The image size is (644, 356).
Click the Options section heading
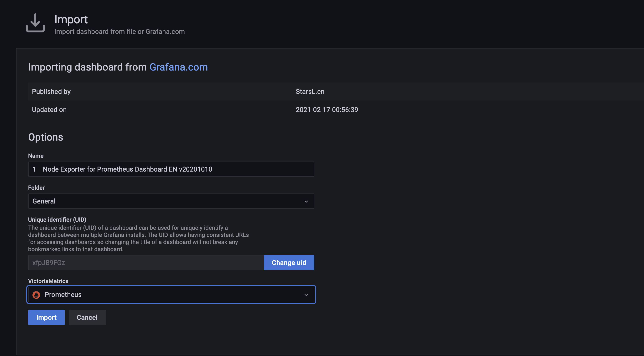click(46, 137)
